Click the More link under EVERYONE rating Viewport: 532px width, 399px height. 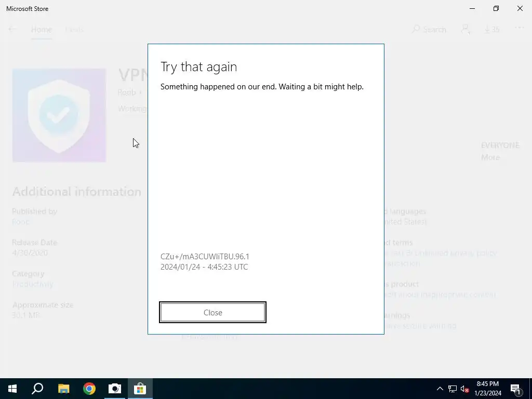(x=490, y=157)
